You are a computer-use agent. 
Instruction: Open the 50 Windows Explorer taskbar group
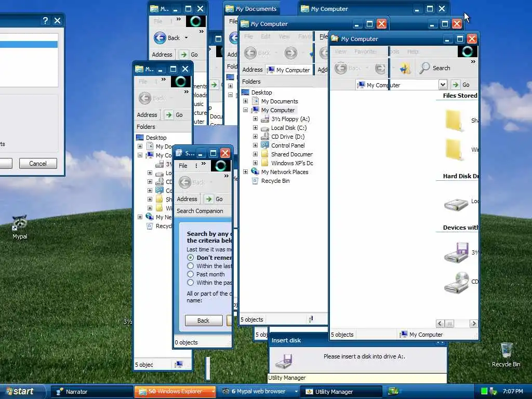click(x=175, y=392)
